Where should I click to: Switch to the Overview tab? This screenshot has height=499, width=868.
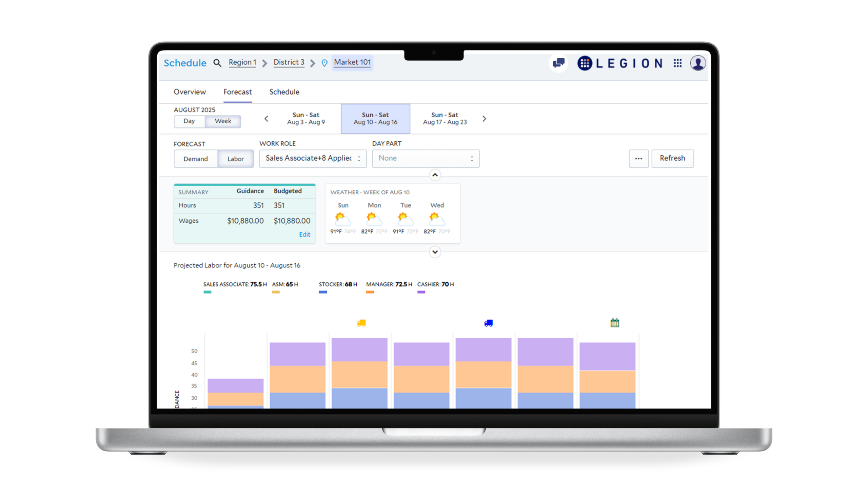190,92
